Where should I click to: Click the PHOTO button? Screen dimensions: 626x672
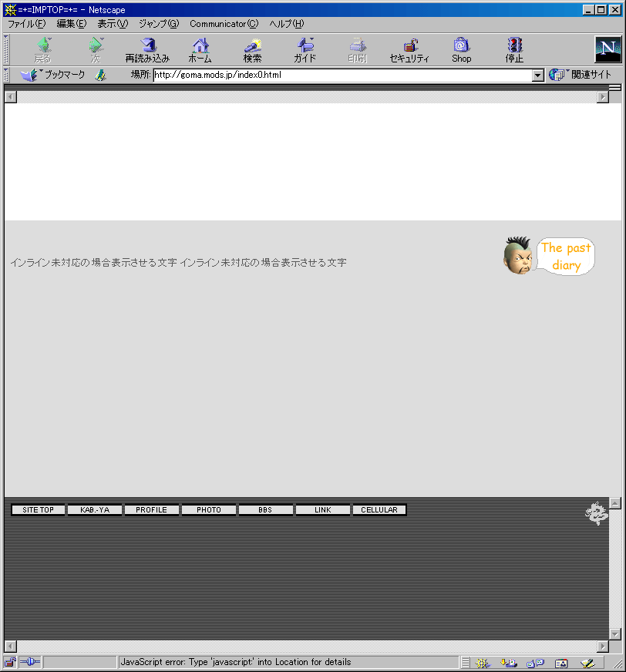click(x=209, y=509)
